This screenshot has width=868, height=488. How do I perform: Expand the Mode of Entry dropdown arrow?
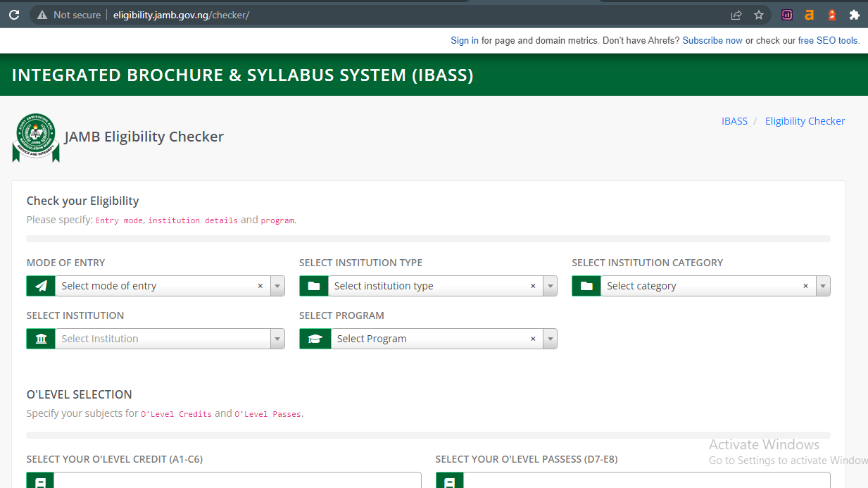(277, 286)
